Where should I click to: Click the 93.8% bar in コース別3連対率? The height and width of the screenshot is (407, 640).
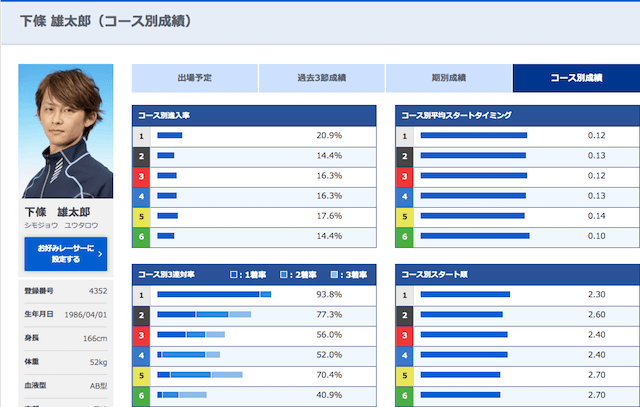pos(214,295)
